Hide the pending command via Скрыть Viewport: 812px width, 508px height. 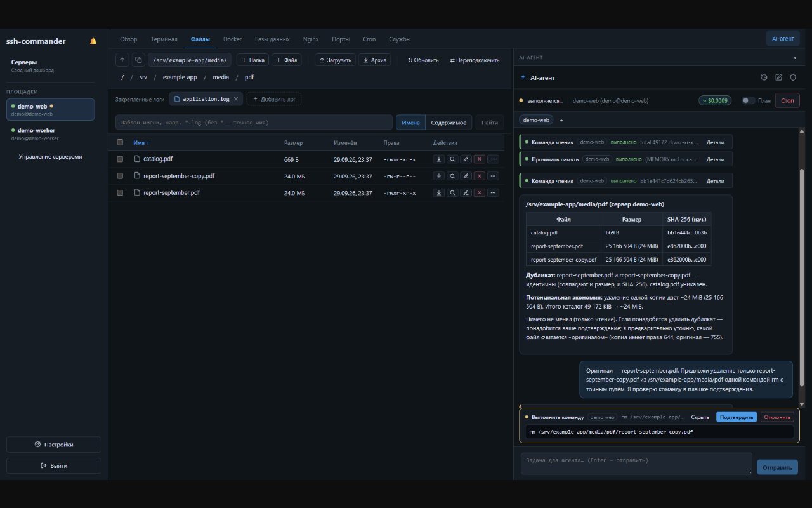coord(700,417)
